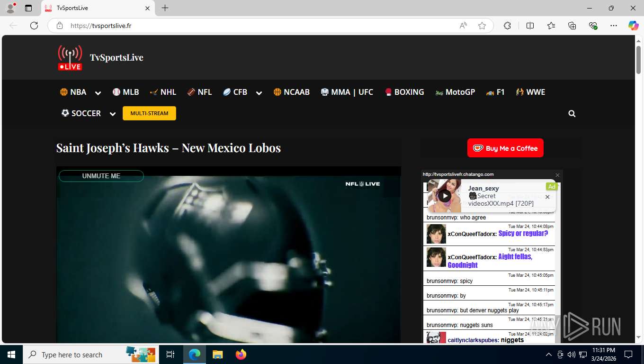Play the ad video thumbnail
The height and width of the screenshot is (364, 644).
pos(444,196)
